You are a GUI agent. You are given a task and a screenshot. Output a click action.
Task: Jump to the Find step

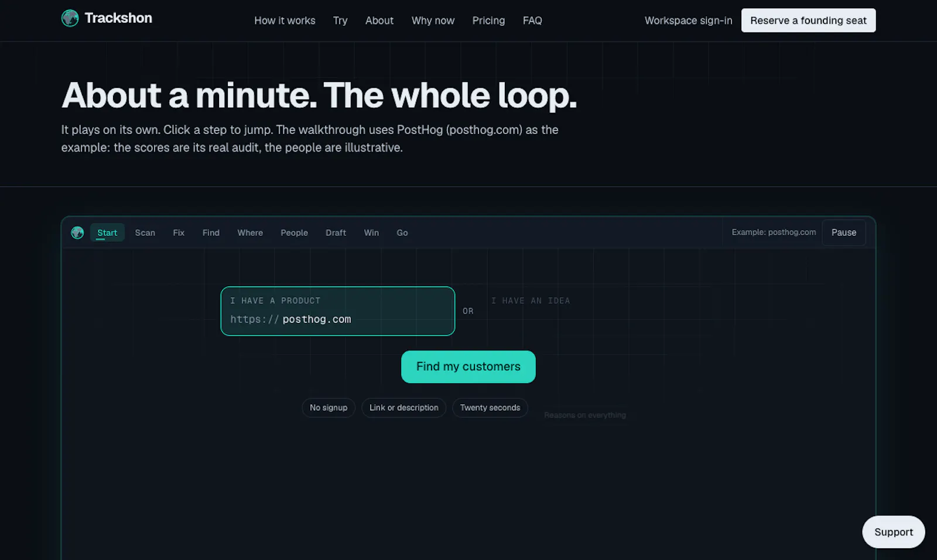[211, 233]
